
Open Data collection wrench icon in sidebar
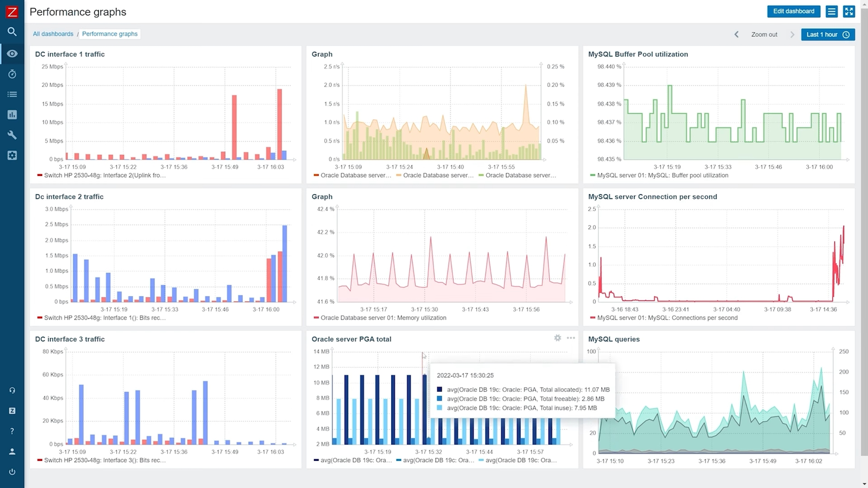click(x=12, y=135)
